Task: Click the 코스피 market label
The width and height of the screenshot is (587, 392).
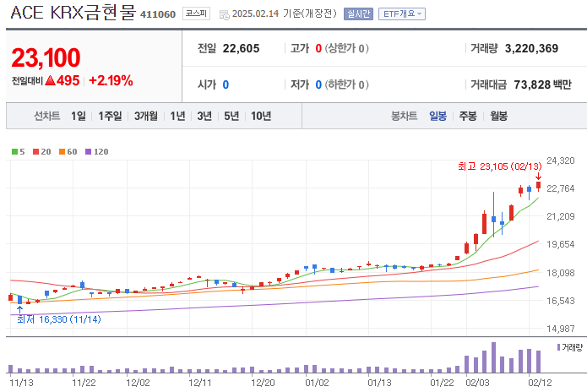Action: (x=196, y=14)
